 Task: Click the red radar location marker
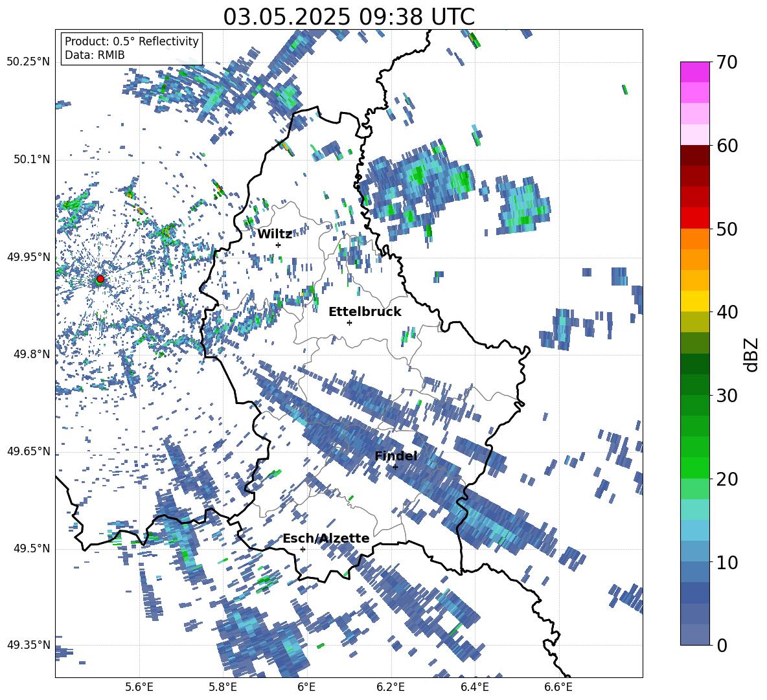(100, 279)
